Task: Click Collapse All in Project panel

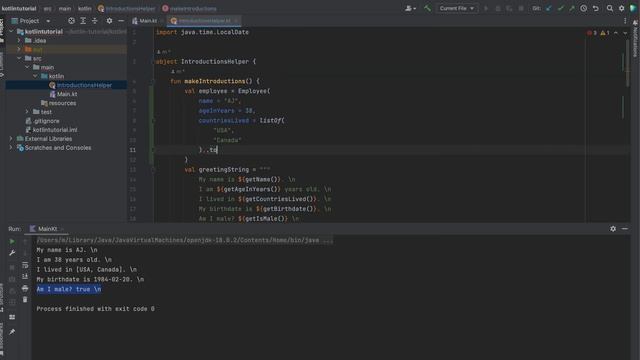Action: [x=95, y=21]
